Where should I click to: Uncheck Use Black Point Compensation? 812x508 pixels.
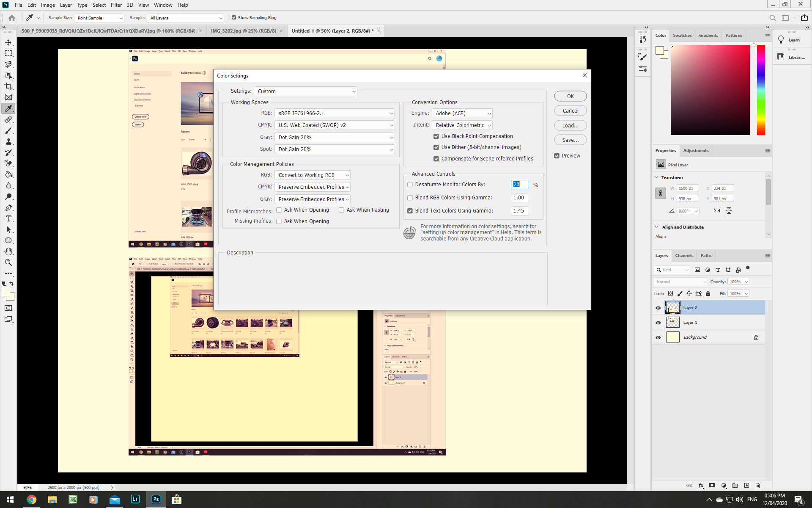pos(436,136)
